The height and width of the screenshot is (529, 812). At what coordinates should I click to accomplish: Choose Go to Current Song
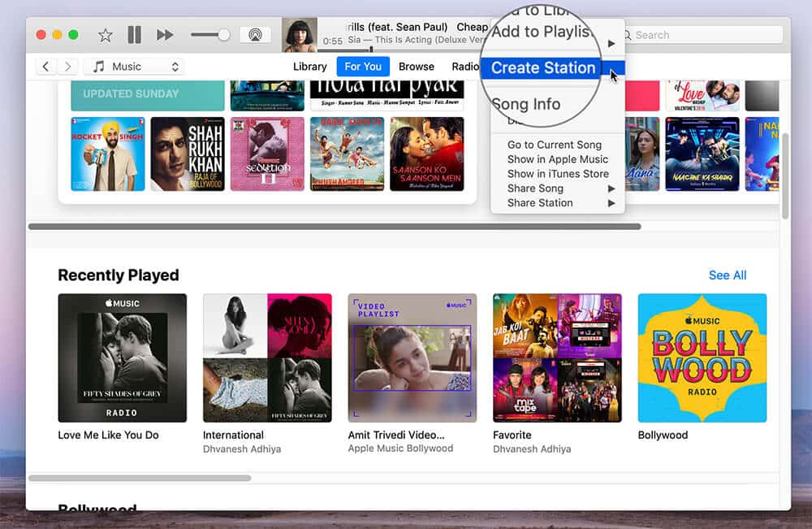click(x=554, y=145)
